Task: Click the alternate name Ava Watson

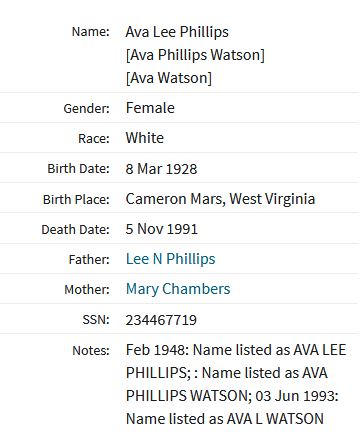Action: click(x=169, y=78)
